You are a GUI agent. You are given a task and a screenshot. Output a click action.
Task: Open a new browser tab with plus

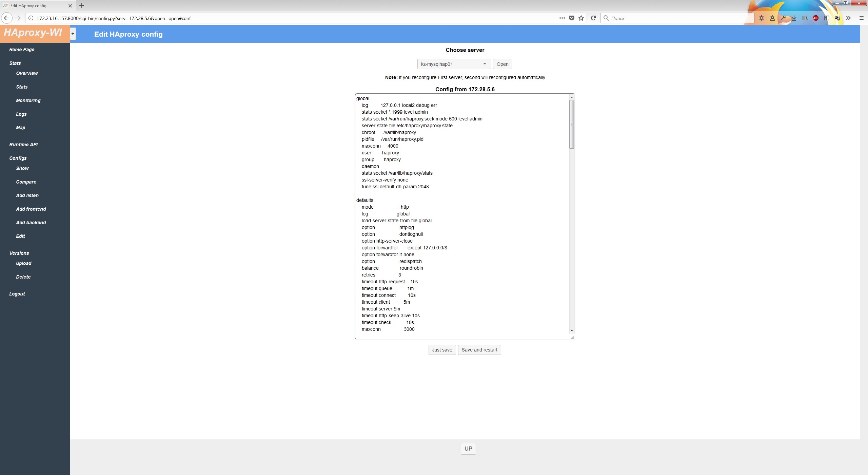(x=82, y=5)
